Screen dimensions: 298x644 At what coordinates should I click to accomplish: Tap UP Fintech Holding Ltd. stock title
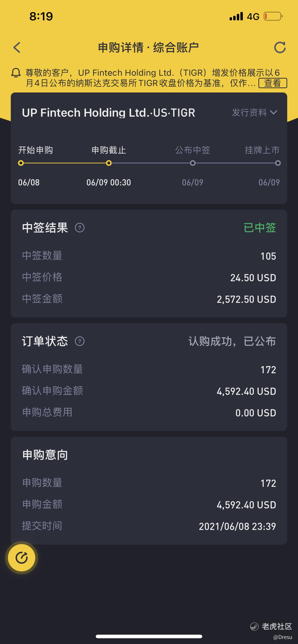click(108, 113)
